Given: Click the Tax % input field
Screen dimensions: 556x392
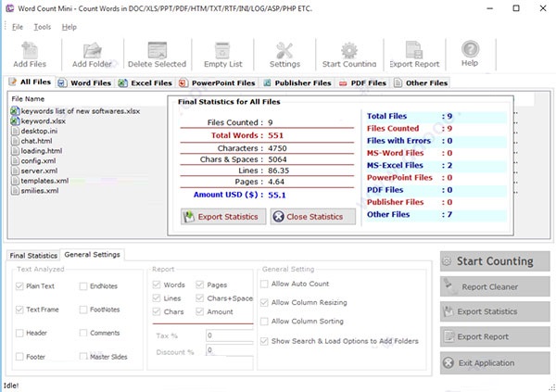Looking at the screenshot, I should coord(229,335).
